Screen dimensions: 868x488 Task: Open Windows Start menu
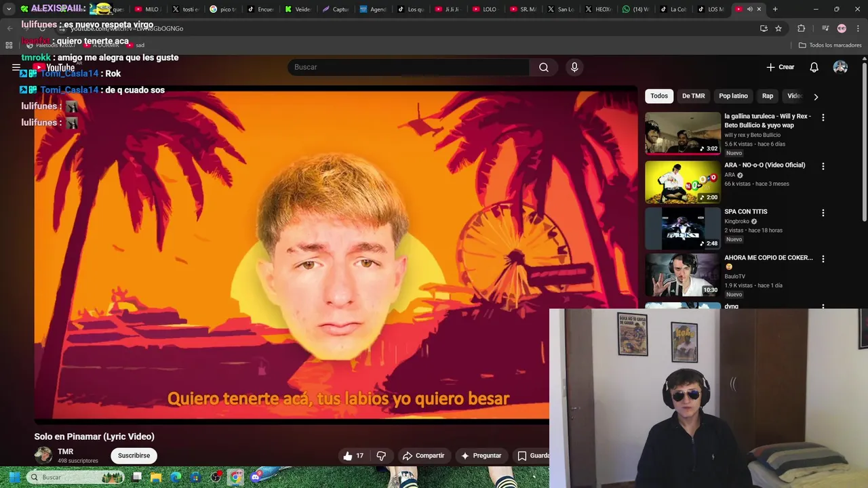click(14, 477)
